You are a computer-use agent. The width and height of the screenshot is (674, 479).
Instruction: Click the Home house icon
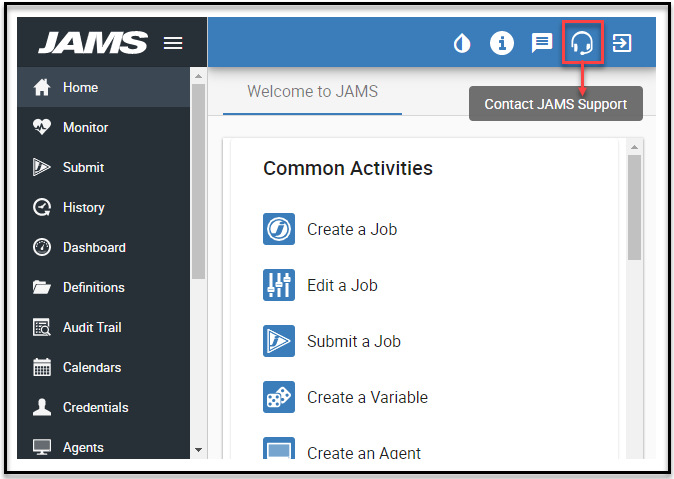pos(42,87)
